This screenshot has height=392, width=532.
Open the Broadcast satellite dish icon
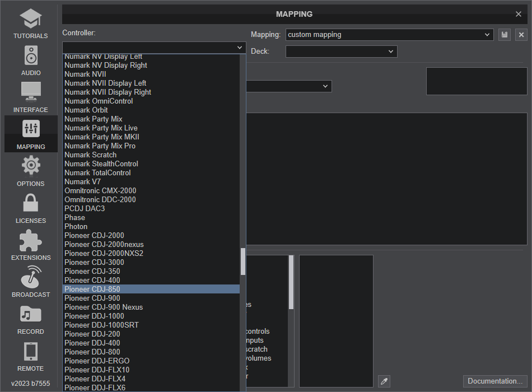(31, 277)
